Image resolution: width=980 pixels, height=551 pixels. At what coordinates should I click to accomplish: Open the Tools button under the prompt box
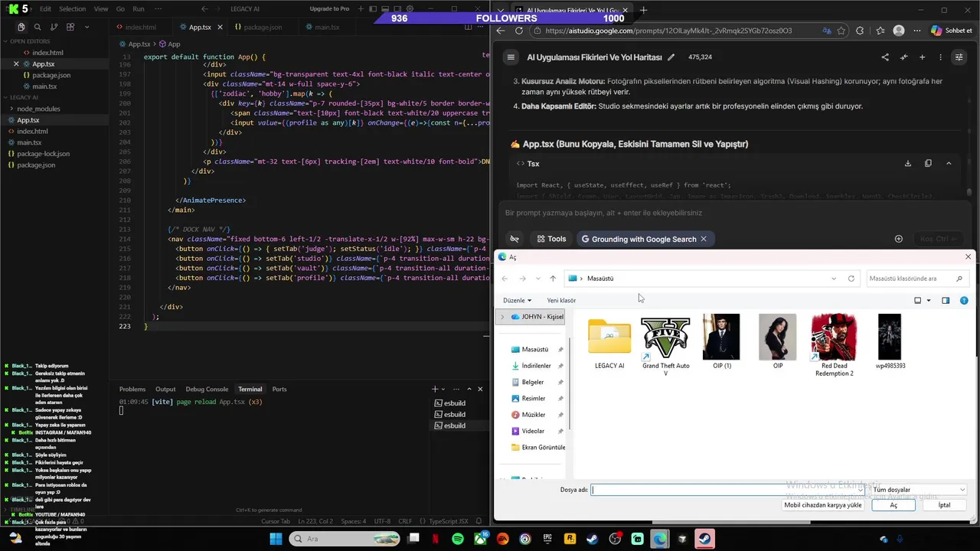point(551,239)
